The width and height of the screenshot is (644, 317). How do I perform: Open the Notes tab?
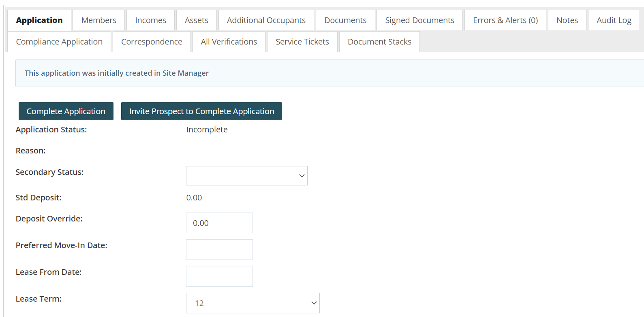[567, 20]
